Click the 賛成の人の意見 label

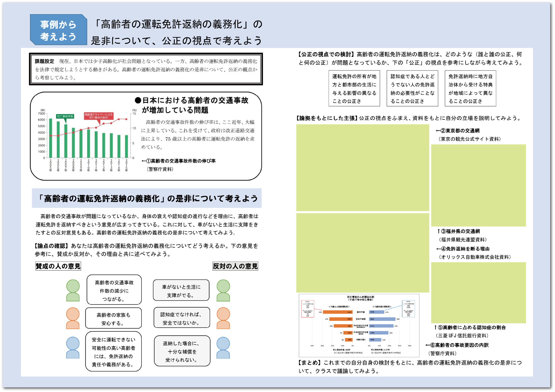(x=58, y=266)
